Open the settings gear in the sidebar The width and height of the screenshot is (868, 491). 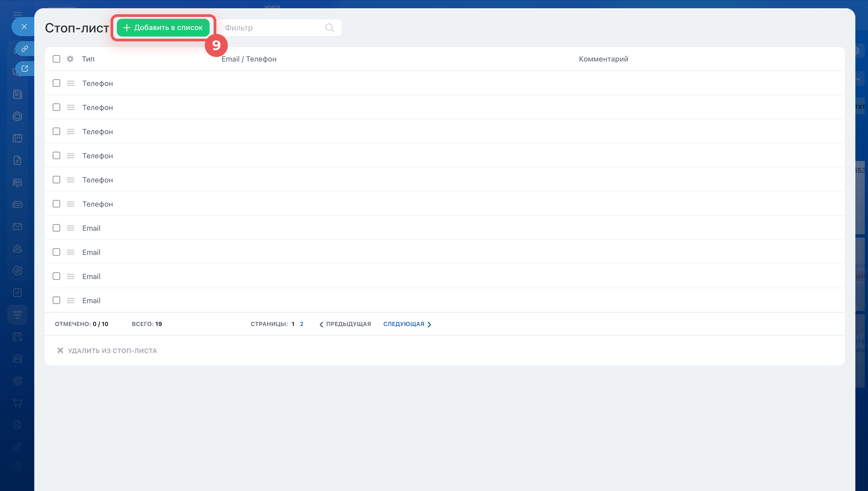pyautogui.click(x=18, y=467)
